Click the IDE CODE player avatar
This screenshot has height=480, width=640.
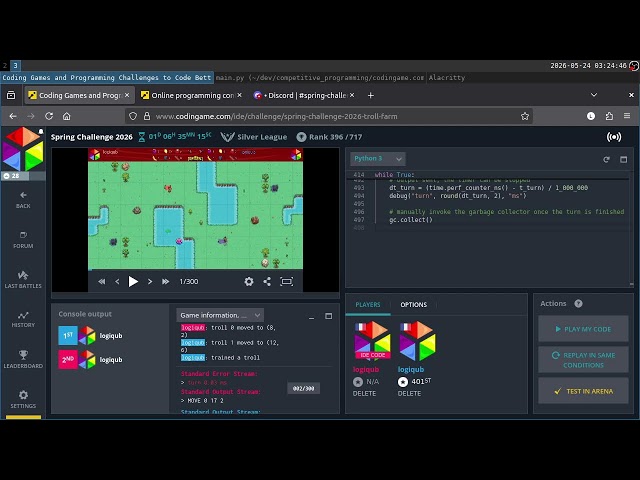372,341
